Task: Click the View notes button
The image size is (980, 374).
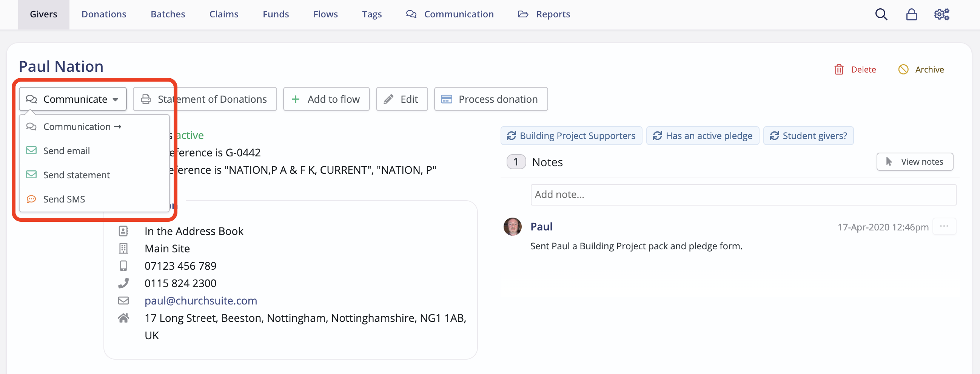Action: pos(915,161)
